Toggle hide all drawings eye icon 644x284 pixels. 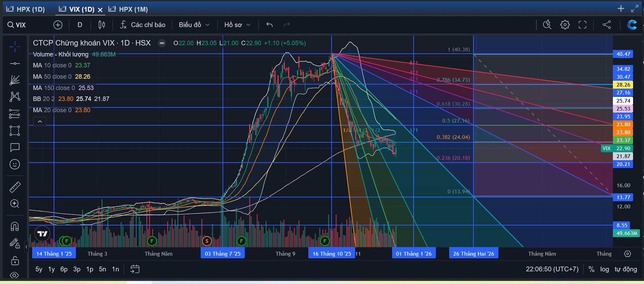click(x=15, y=275)
